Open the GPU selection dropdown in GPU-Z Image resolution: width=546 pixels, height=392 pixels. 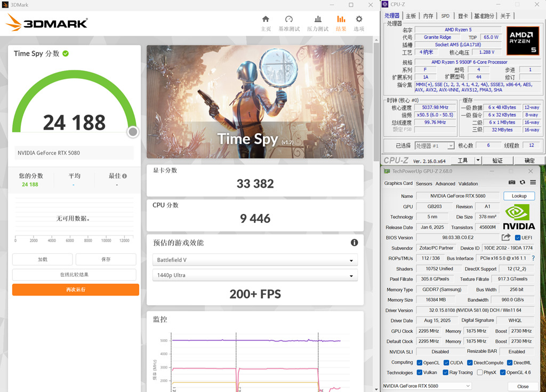pos(427,386)
